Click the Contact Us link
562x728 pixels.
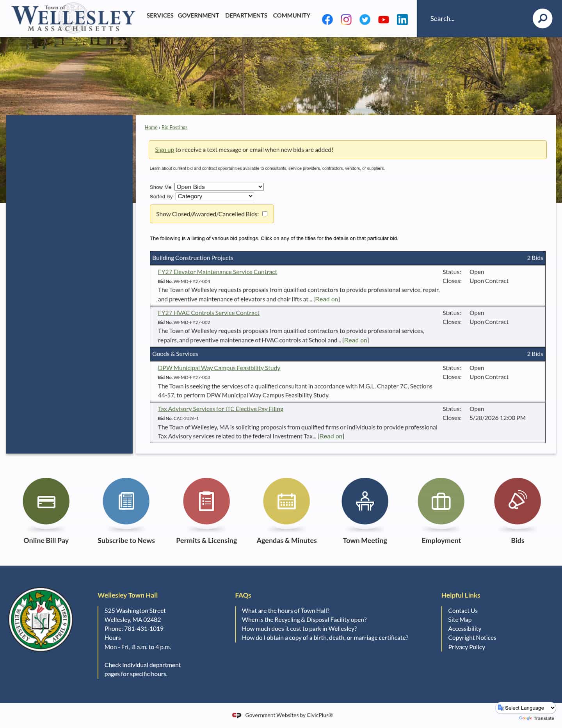[463, 611]
